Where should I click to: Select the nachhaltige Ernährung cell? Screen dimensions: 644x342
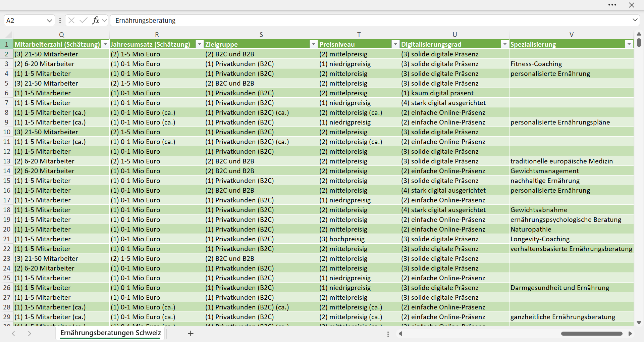571,181
